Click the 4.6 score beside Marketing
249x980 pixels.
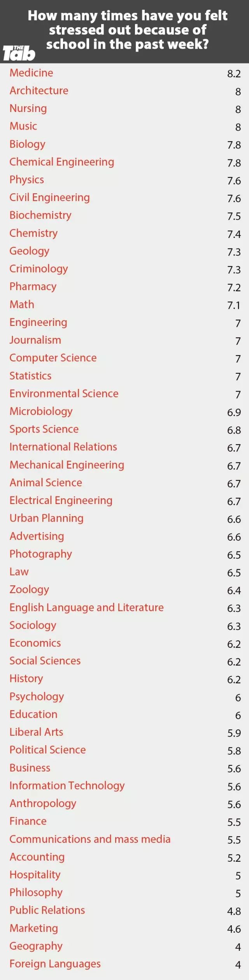(234, 929)
